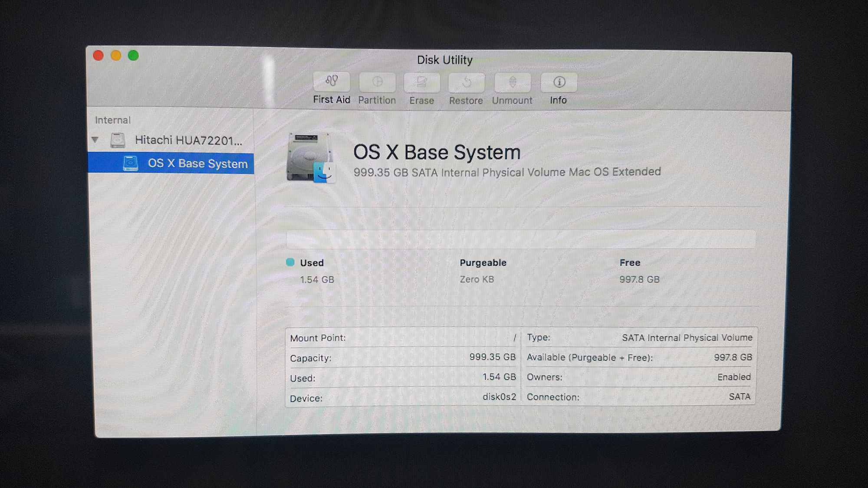Screen dimensions: 868x488
Task: Select the Hitachi drive icon in sidebar
Action: click(118, 140)
